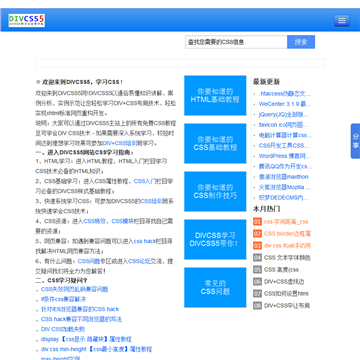Open div css min-height link

[96, 349]
